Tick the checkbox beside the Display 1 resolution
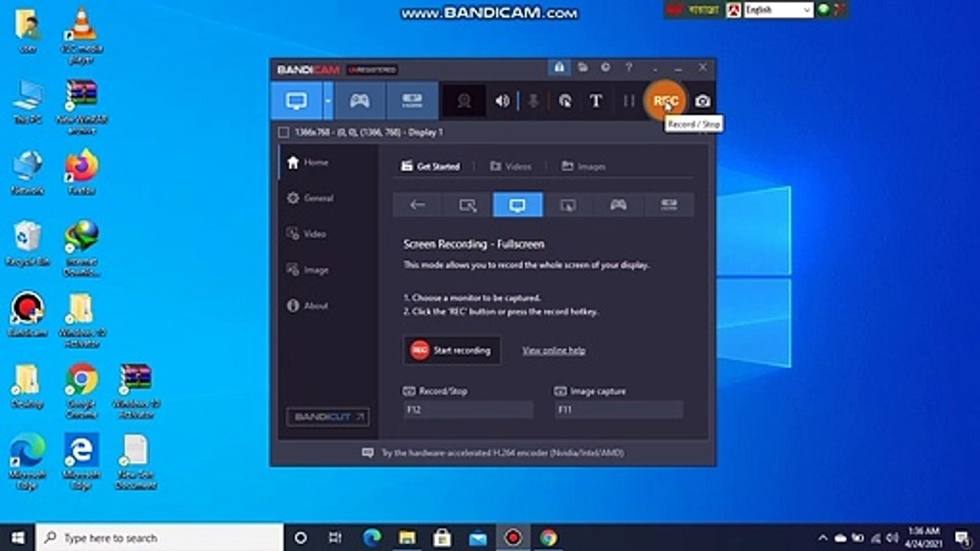 click(x=283, y=132)
